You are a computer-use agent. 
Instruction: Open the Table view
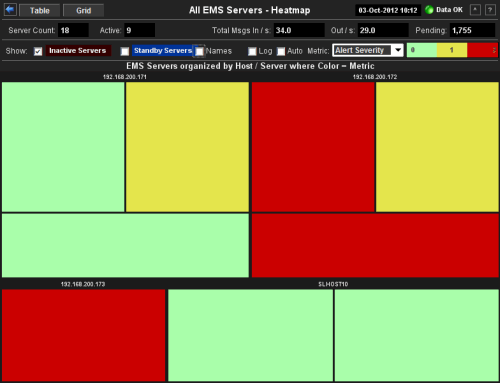(40, 10)
